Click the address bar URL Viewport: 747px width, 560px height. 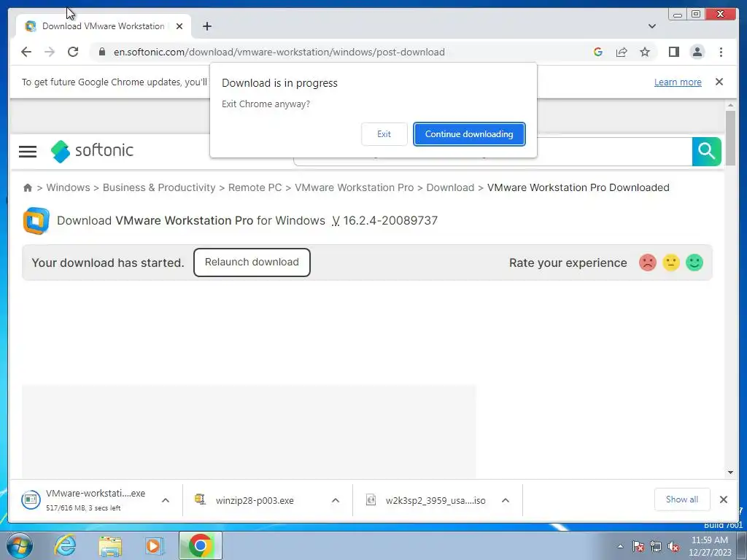point(279,52)
